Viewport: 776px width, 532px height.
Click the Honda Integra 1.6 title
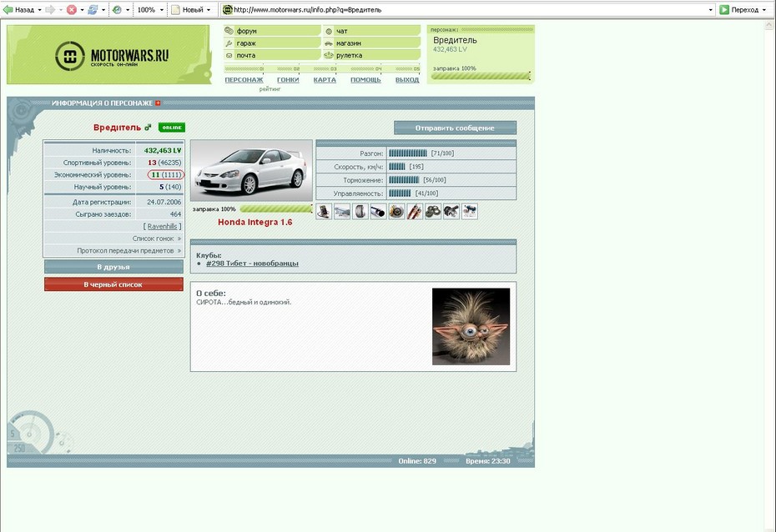[x=254, y=223]
